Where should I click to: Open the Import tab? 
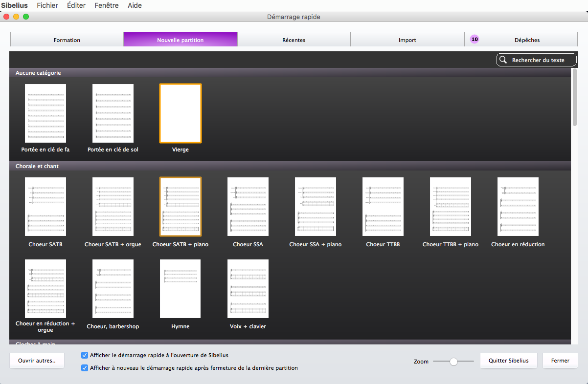tap(407, 40)
